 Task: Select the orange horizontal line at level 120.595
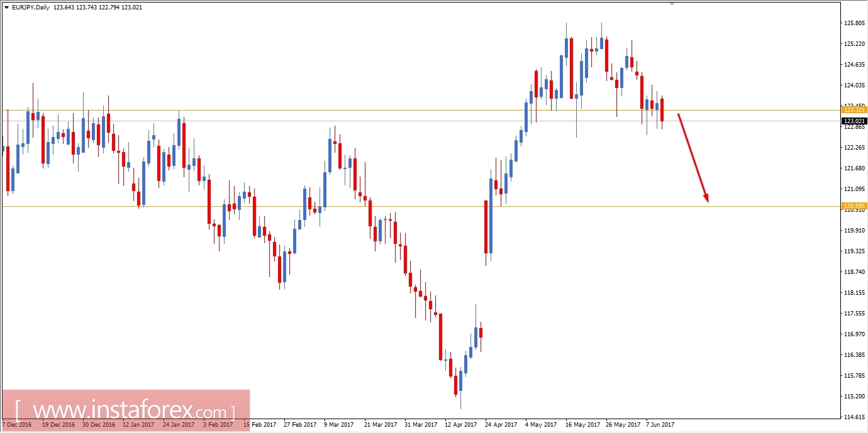[x=420, y=206]
